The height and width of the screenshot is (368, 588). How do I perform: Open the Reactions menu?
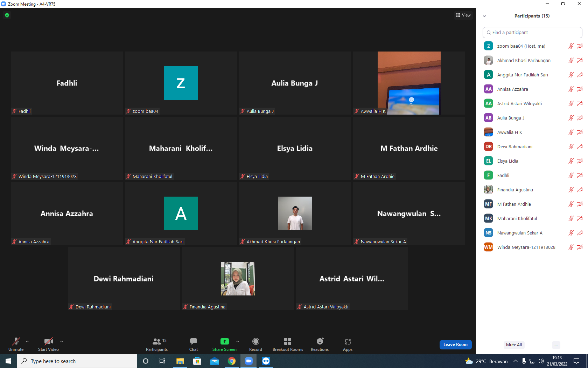320,344
